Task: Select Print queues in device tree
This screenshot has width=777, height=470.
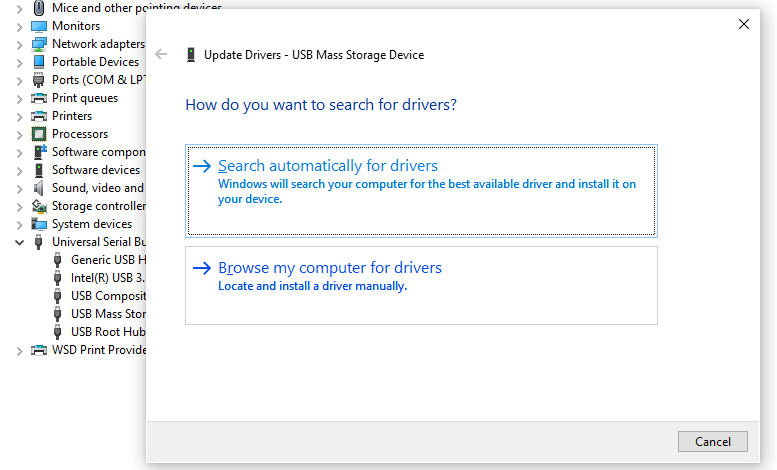Action: (85, 98)
